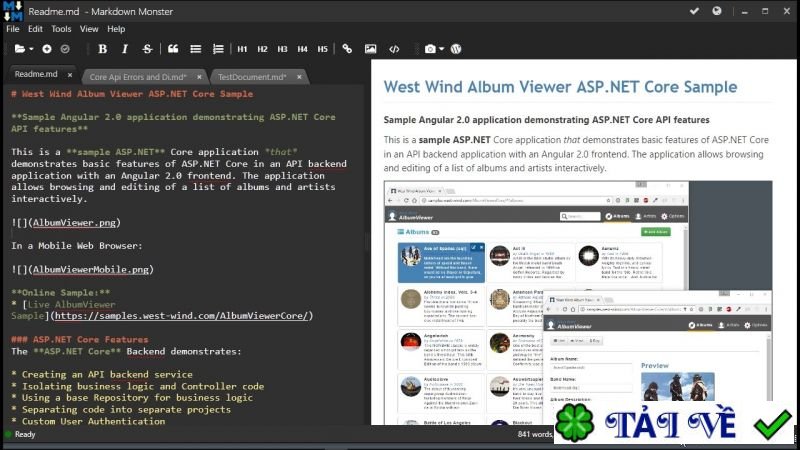Click the 'In a Mobile Web Browser:' line
The image size is (800, 450).
[x=77, y=245]
